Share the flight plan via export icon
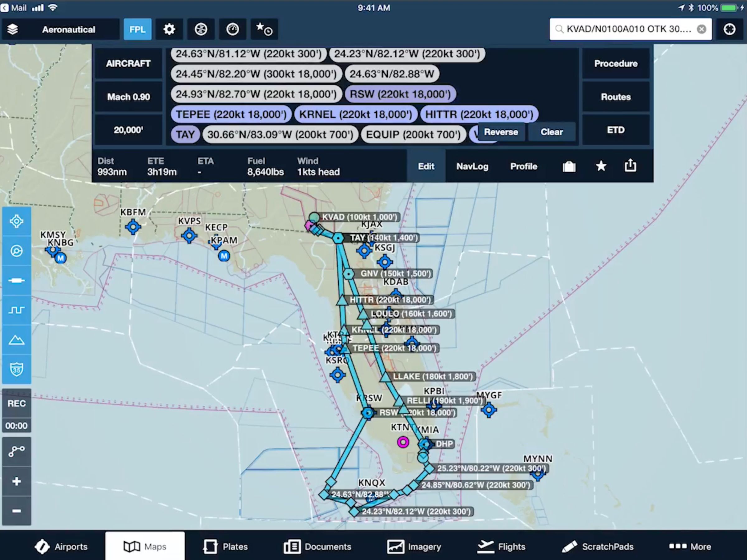The image size is (747, 560). (x=630, y=166)
